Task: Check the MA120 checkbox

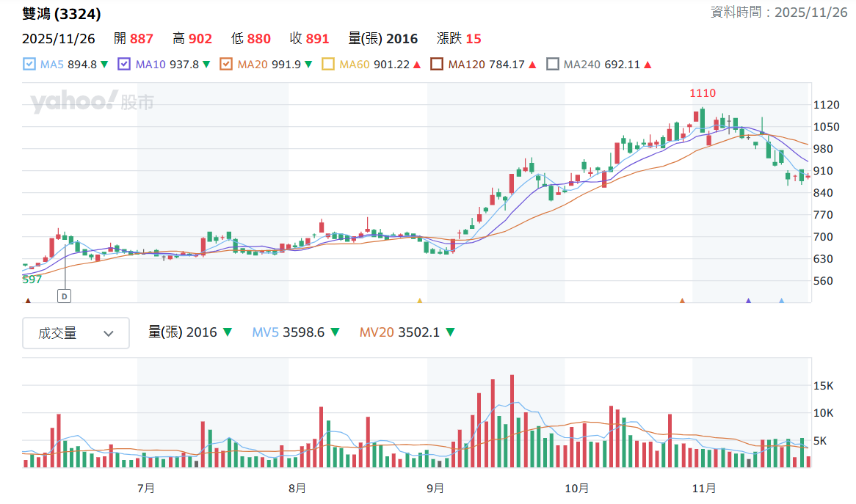Action: [436, 65]
